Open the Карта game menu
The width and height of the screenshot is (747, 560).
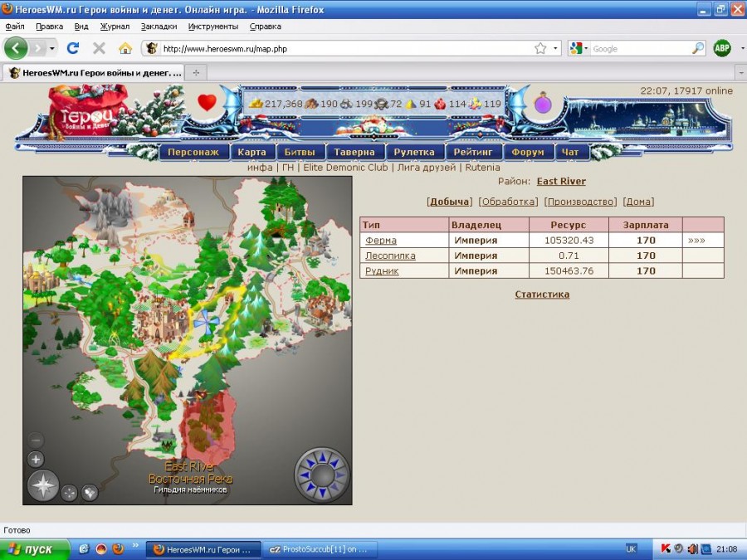click(x=252, y=153)
